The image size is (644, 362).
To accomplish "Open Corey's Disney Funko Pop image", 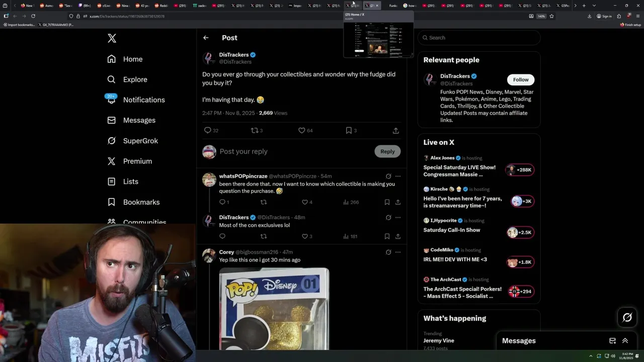I will point(274,309).
